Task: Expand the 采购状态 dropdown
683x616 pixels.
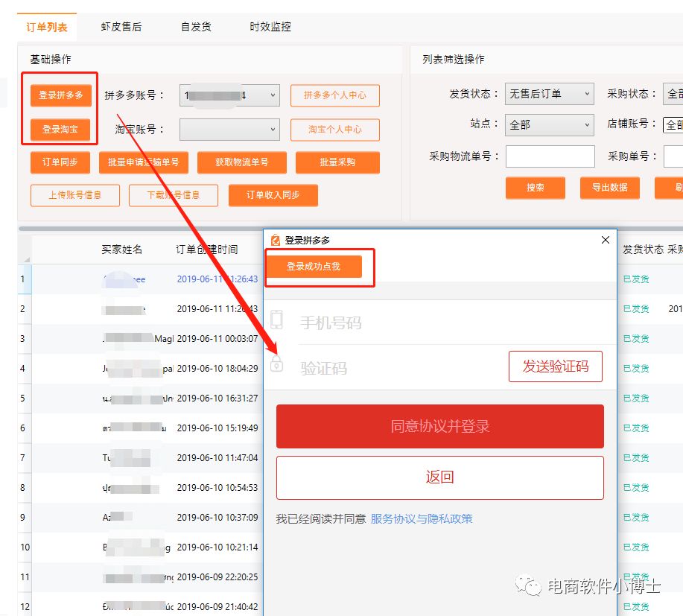Action: point(673,94)
